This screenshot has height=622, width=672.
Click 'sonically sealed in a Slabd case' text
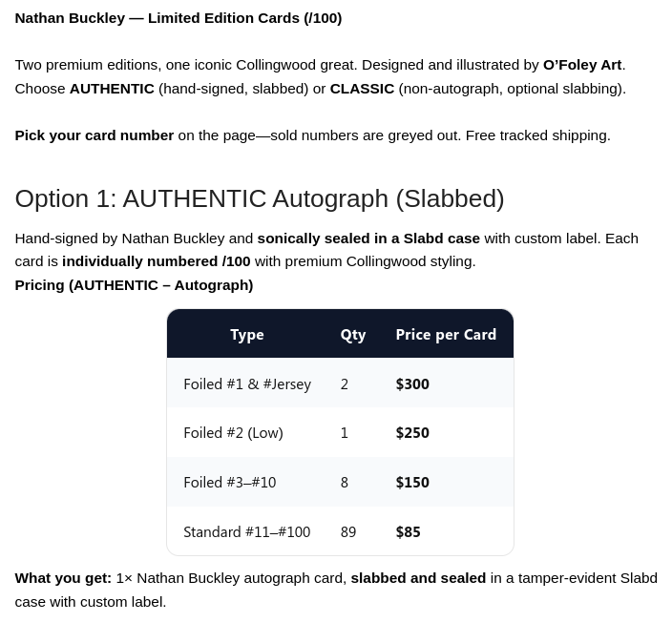pyautogui.click(x=368, y=238)
